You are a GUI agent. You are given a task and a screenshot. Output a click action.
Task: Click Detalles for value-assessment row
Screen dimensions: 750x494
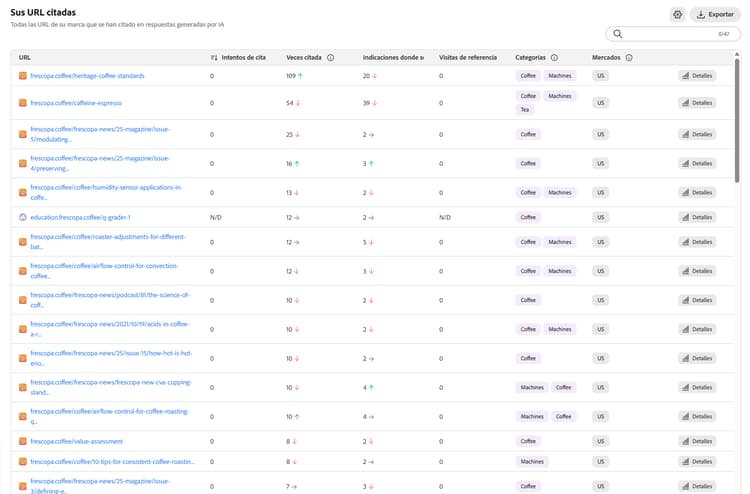tap(697, 441)
